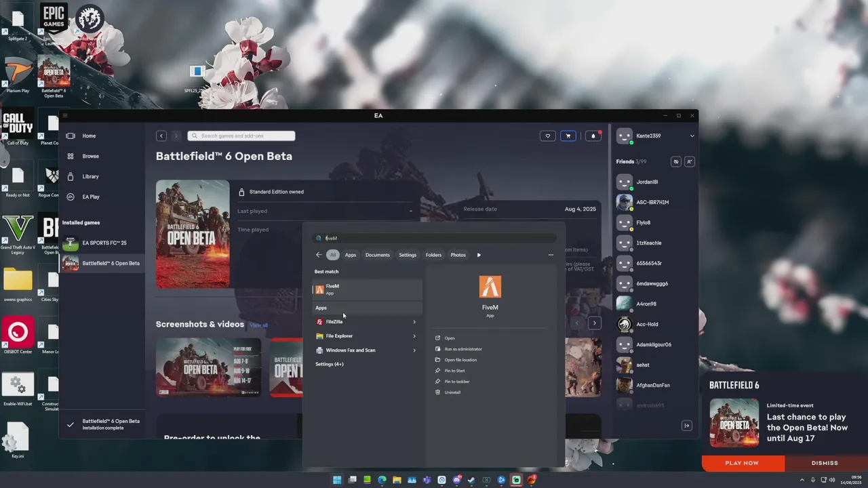Click DISMISS on the Battlefield 6 notification
Viewport: 868px width, 488px height.
[x=825, y=463]
